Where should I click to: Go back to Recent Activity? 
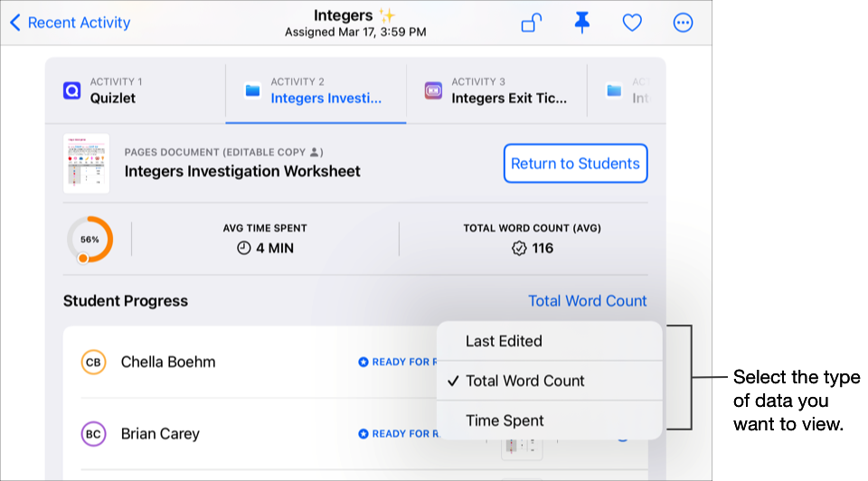click(71, 23)
